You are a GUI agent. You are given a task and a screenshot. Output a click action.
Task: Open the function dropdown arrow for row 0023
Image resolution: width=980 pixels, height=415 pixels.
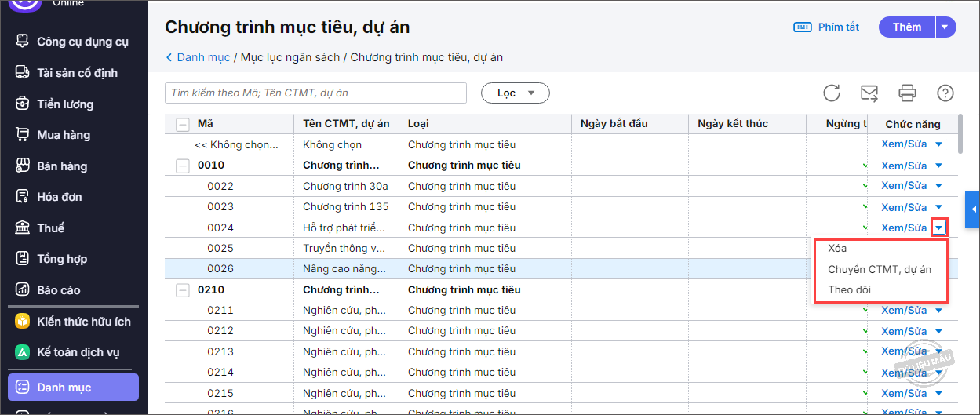(x=938, y=207)
